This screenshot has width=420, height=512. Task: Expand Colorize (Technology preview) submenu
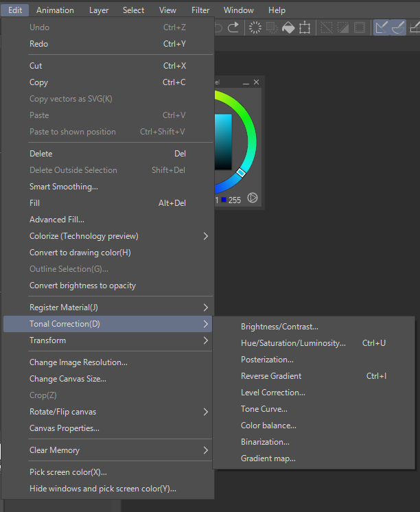click(205, 236)
